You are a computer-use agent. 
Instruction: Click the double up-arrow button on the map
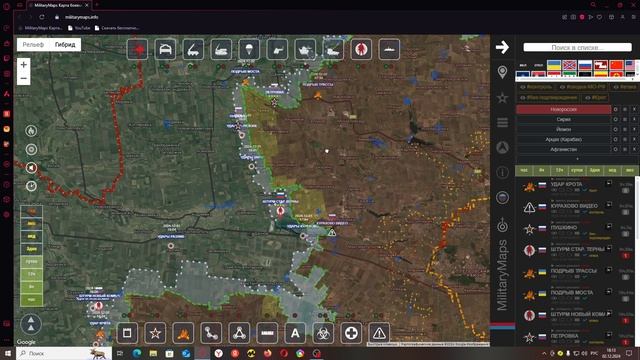pyautogui.click(x=31, y=324)
